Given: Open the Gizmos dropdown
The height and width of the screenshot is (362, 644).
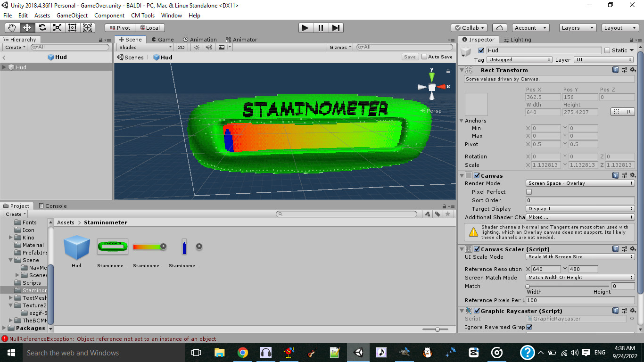Looking at the screenshot, I should 340,47.
